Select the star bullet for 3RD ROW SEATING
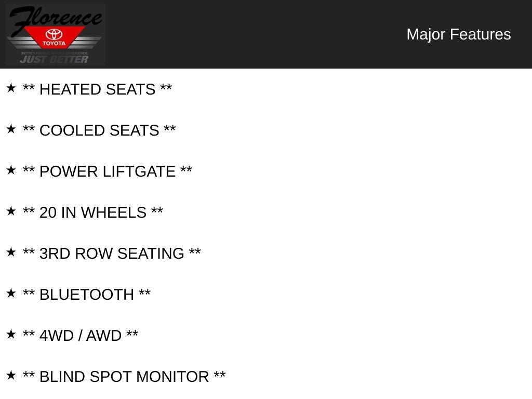This screenshot has width=532, height=399. click(x=11, y=252)
